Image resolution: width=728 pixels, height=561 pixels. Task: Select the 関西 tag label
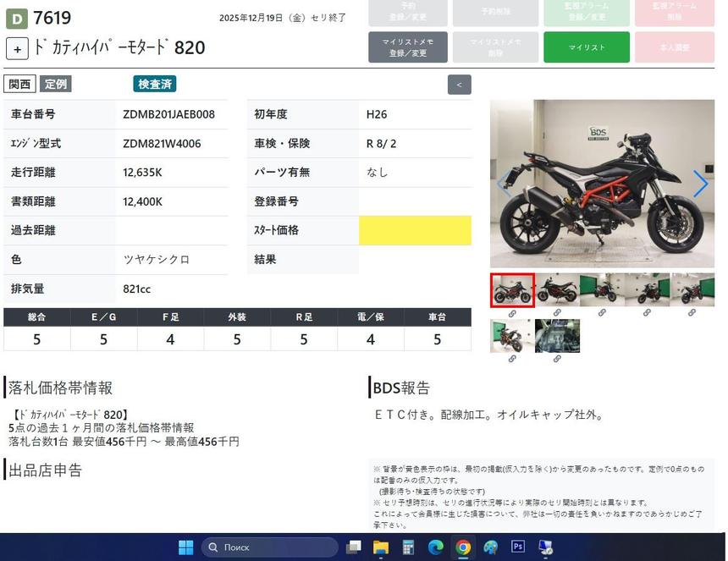point(19,84)
